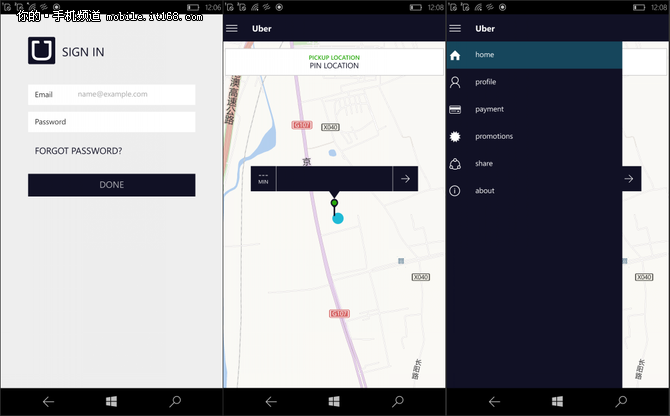Open the FORGOT PASSWORD? link
670x416 pixels.
pos(78,151)
